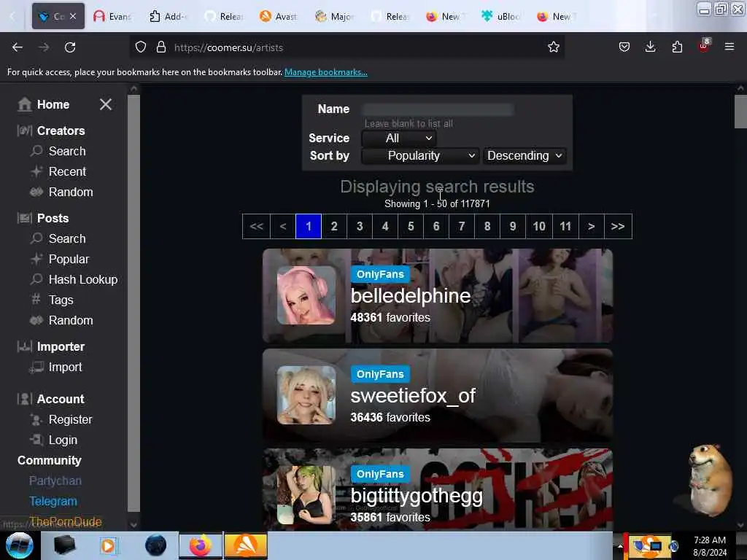
Task: Go to next page with > button
Action: (x=591, y=226)
